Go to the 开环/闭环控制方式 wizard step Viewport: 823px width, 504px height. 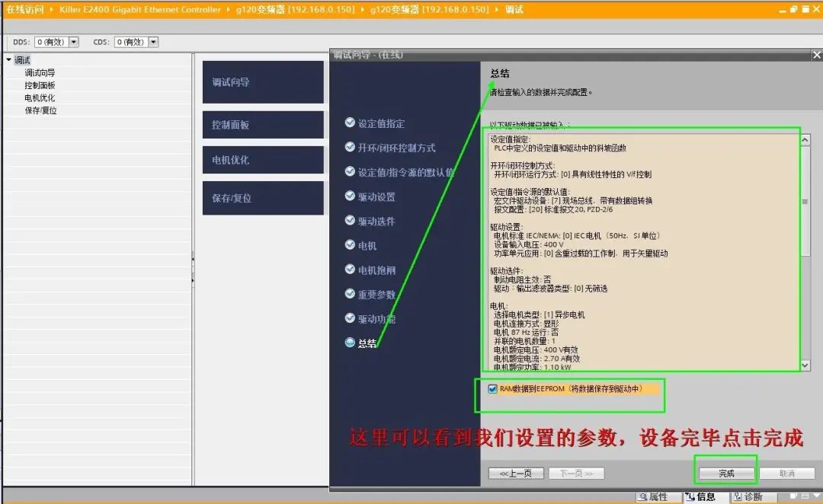point(390,148)
